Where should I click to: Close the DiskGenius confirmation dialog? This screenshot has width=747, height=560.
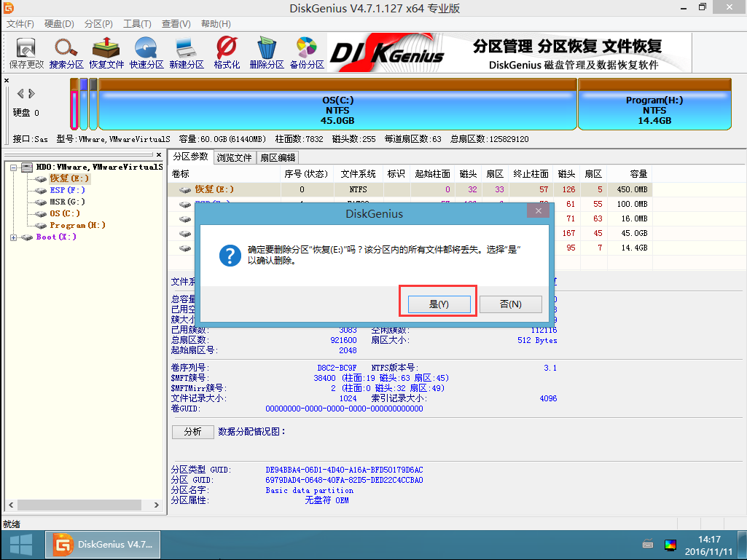[x=539, y=210]
